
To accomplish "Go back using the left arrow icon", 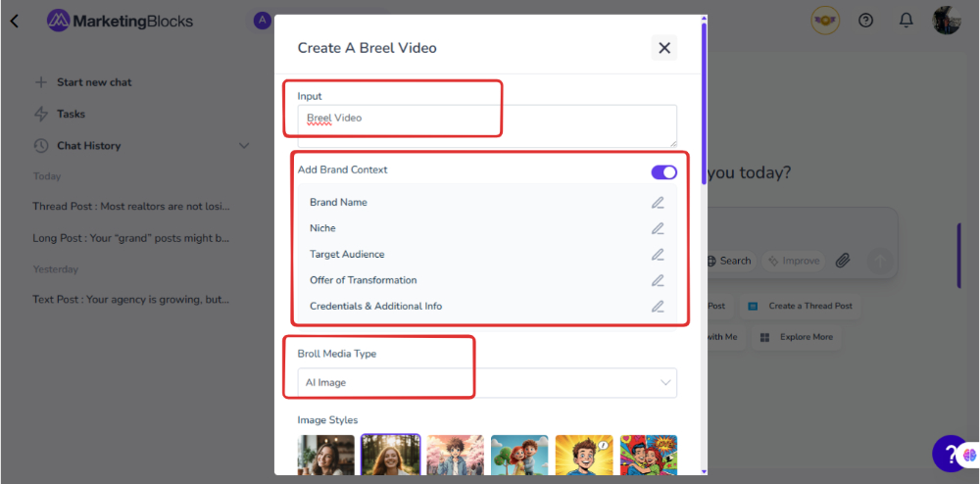I will 15,21.
